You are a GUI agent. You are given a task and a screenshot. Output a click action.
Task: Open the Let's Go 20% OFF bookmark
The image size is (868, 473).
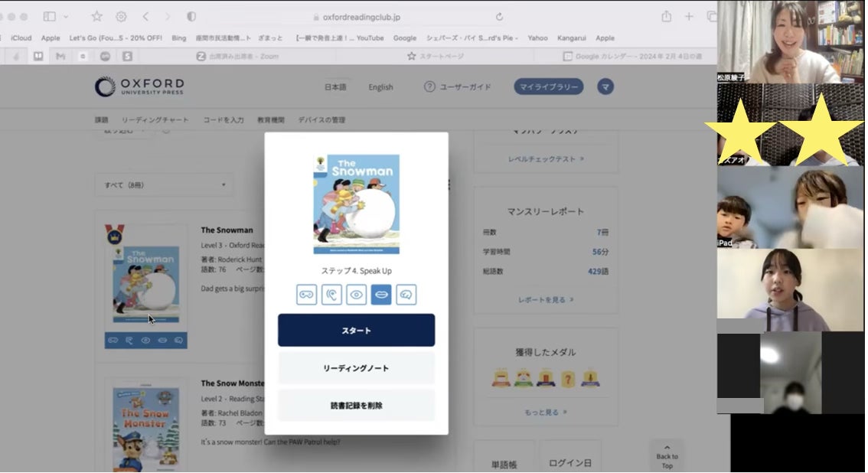(x=116, y=38)
